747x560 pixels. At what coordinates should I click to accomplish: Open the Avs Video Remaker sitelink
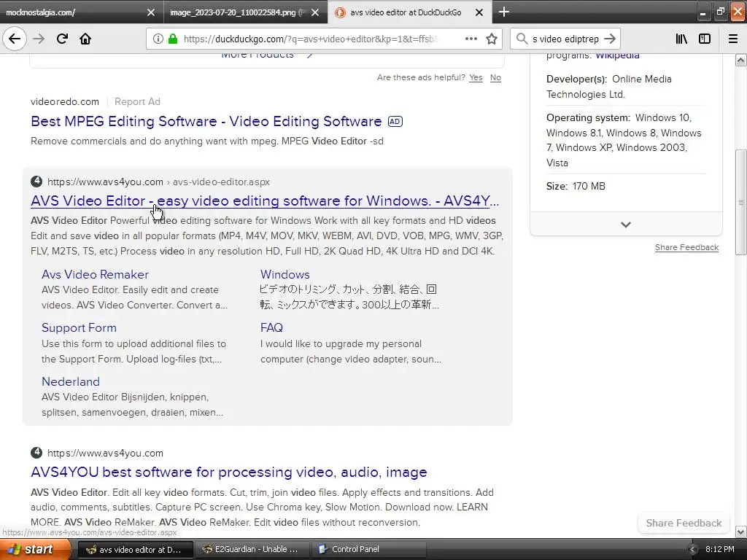pyautogui.click(x=96, y=274)
